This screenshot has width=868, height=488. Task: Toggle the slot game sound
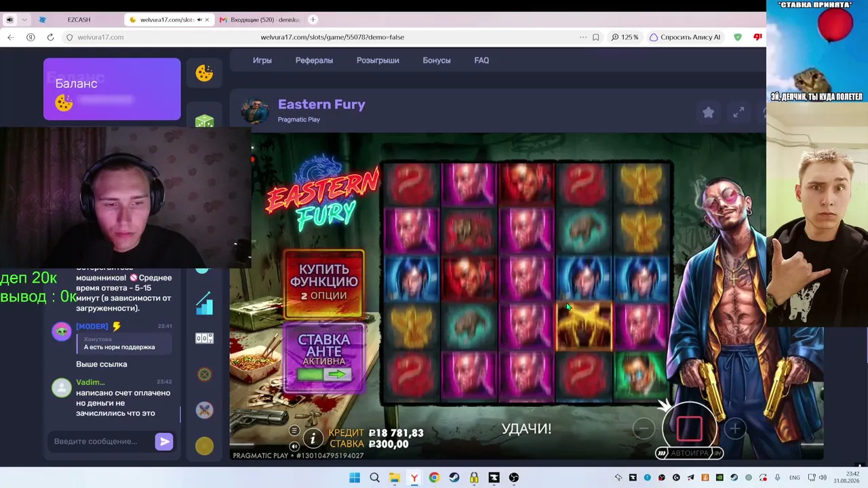point(294,446)
